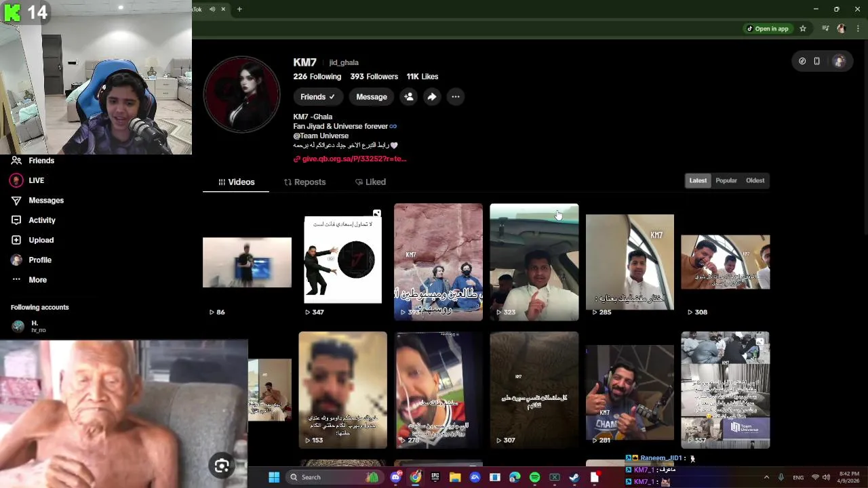Open the Chrome profile avatar
The image size is (868, 488).
(842, 28)
